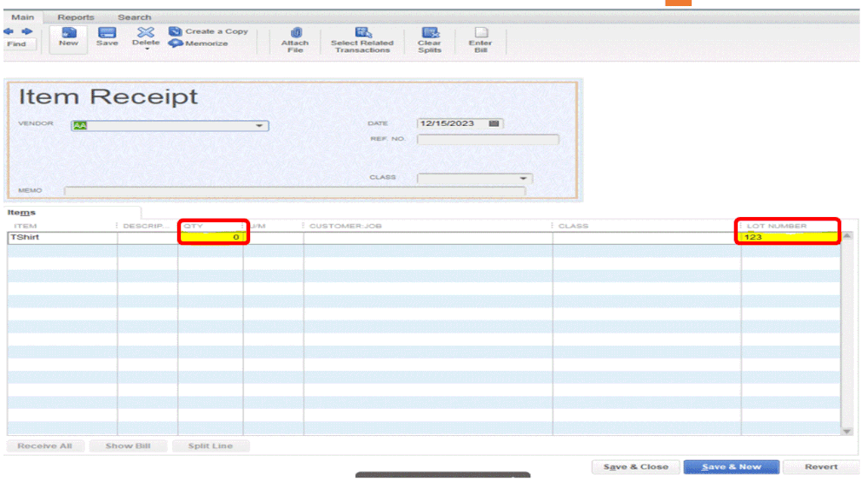Revert changes to the receipt
Screen dimensions: 868x488
(x=821, y=467)
